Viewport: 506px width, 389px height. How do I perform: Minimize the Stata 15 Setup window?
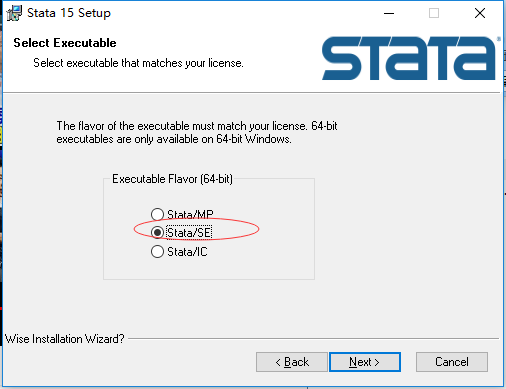[x=389, y=13]
